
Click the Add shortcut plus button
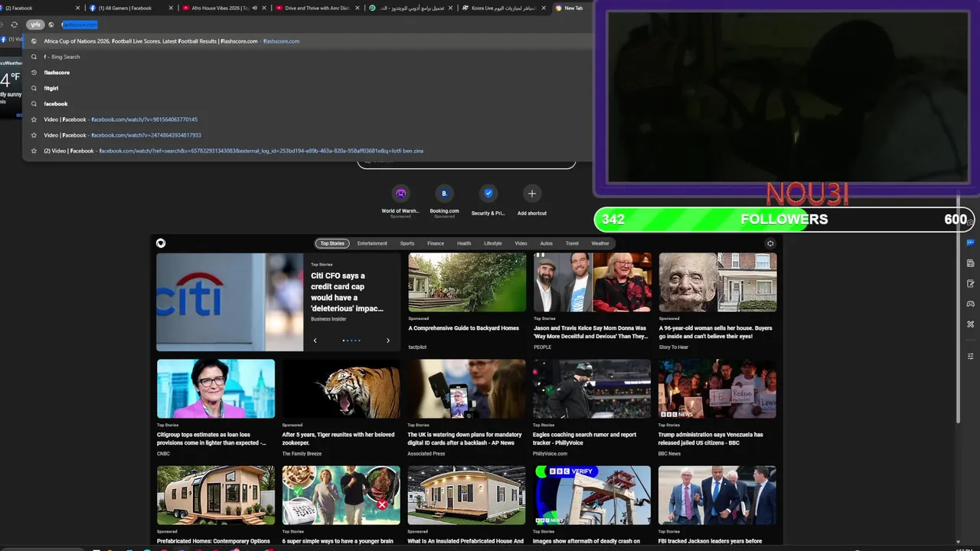point(532,194)
